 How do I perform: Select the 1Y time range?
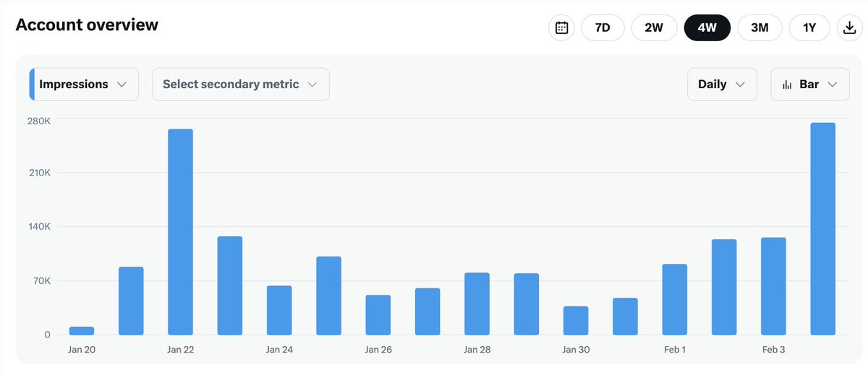pyautogui.click(x=809, y=28)
